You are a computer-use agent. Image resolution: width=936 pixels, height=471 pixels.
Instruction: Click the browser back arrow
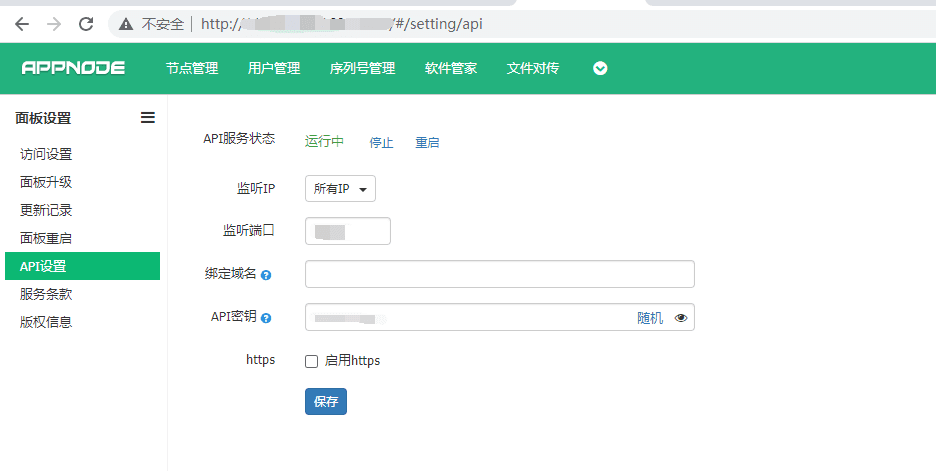[22, 23]
